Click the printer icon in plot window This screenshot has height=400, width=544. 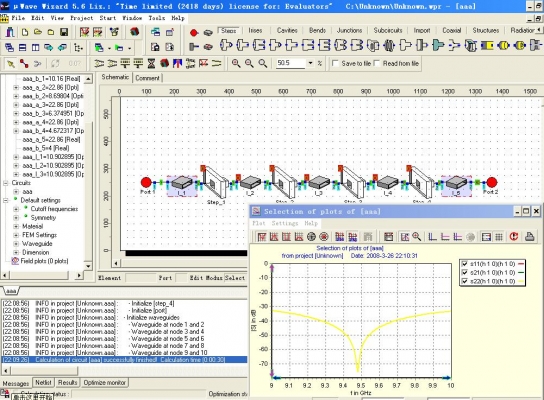(x=529, y=237)
